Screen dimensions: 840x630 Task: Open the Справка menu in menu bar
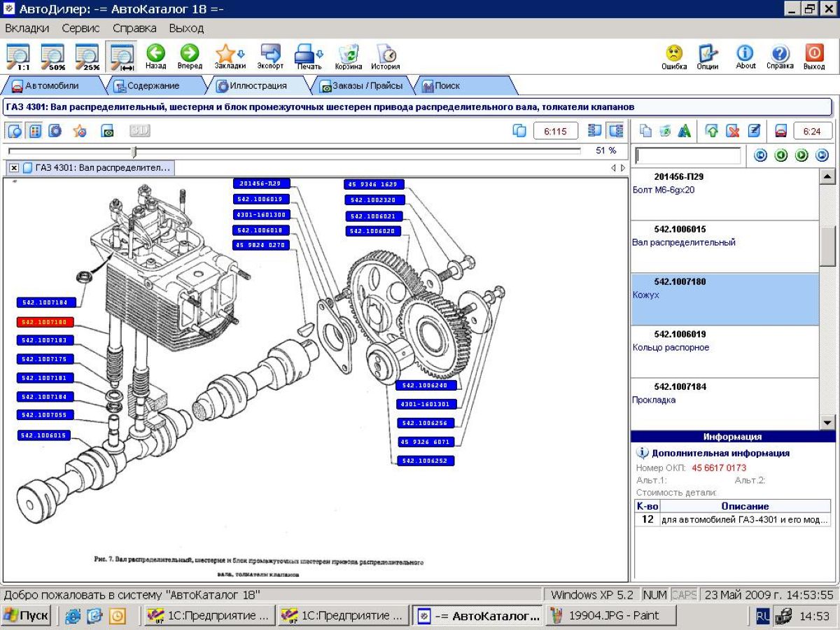(x=134, y=28)
